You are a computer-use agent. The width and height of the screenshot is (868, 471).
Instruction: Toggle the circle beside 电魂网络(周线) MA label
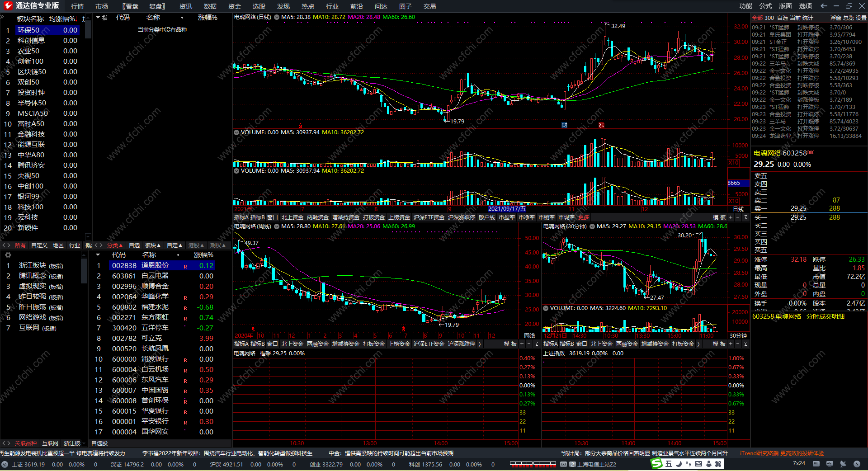276,226
